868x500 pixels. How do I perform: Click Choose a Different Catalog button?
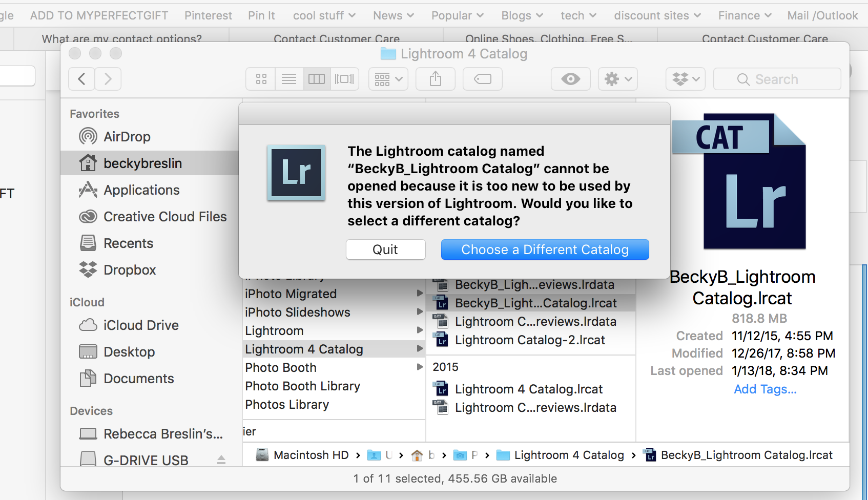coord(545,249)
